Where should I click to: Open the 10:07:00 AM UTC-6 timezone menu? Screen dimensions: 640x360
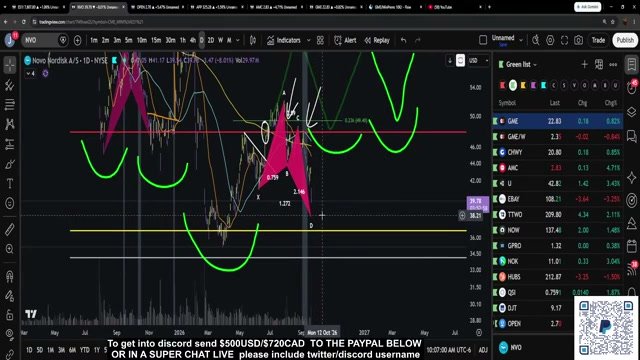click(449, 350)
